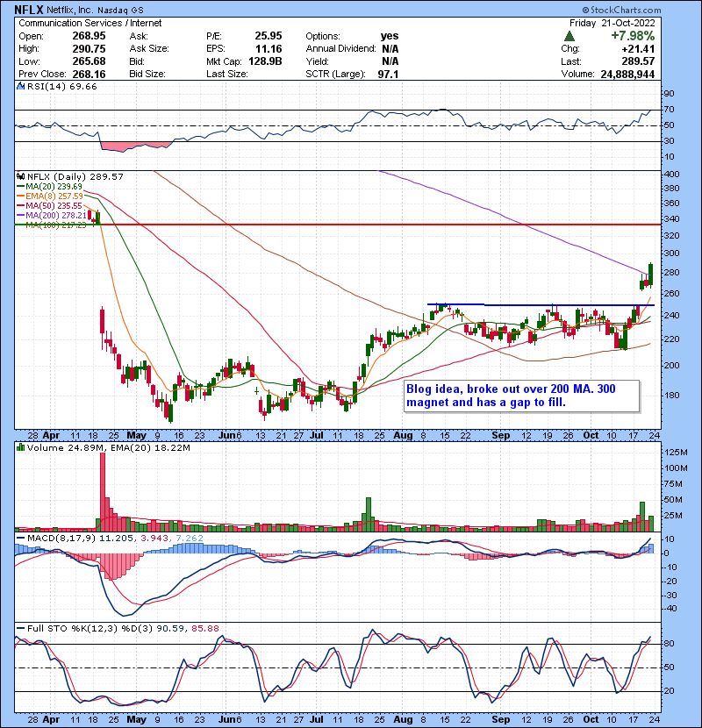Click the MA(200) 278.21 legend entry
The height and width of the screenshot is (728, 702).
(52, 216)
